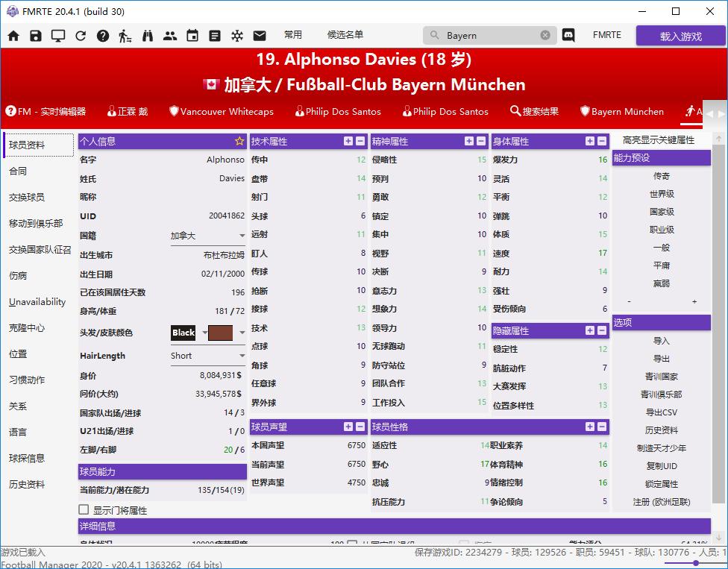The image size is (728, 569).
Task: Open the Discord icon next to FMRTE
Action: (x=569, y=34)
